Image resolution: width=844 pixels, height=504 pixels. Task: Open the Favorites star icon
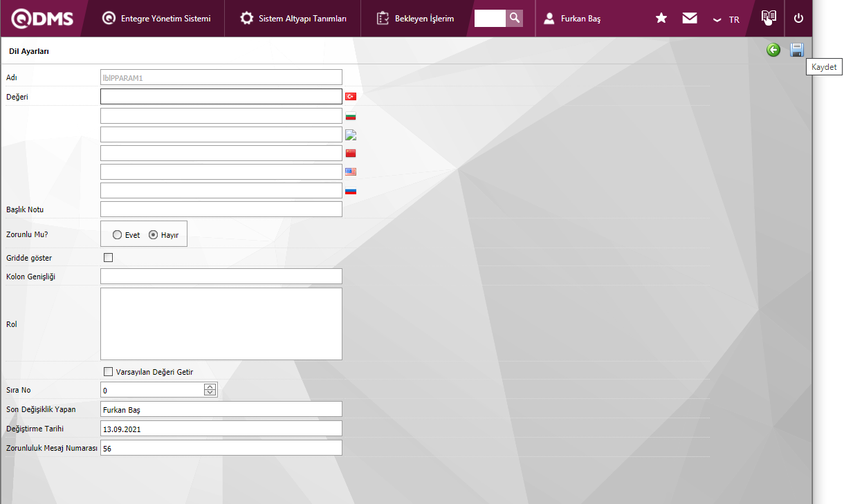coord(661,18)
